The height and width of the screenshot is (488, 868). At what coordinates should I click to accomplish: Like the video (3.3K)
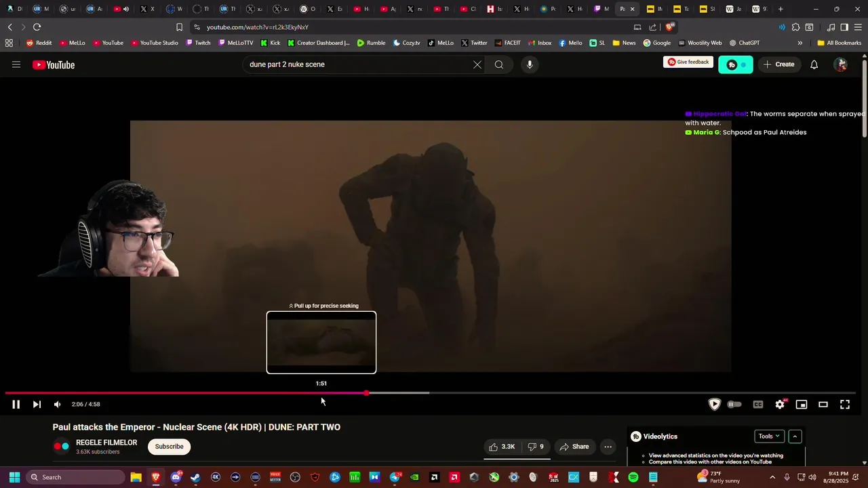[x=502, y=447]
